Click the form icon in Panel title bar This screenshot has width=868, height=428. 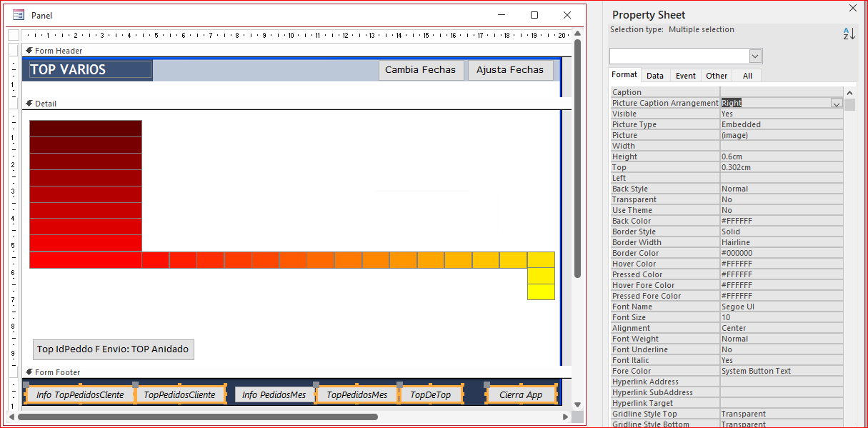(x=19, y=15)
